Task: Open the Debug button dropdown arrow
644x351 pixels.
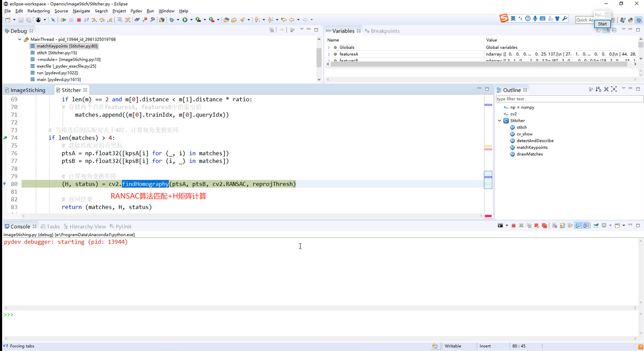Action: click(178, 20)
